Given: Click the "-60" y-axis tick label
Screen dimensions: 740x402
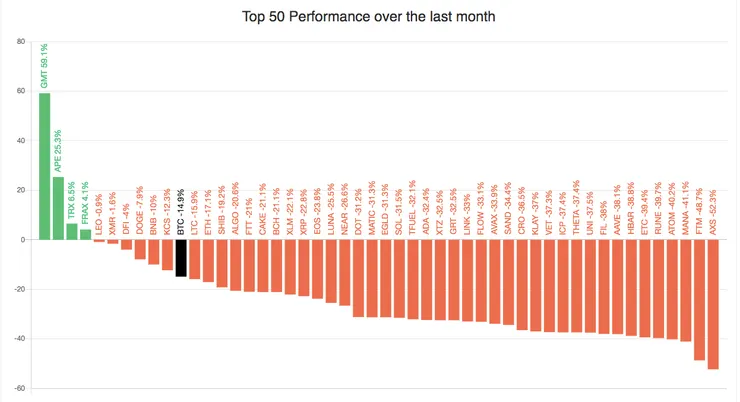Looking at the screenshot, I should 20,388.
